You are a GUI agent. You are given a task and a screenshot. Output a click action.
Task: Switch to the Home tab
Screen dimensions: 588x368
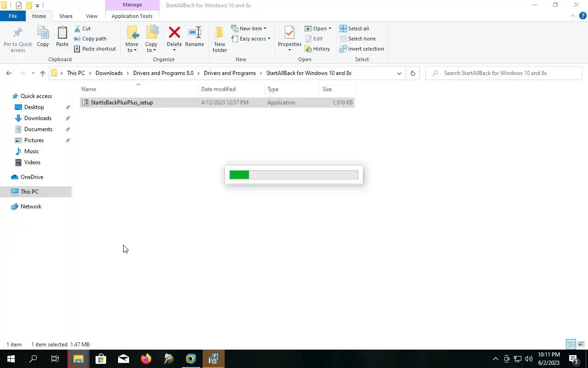39,16
